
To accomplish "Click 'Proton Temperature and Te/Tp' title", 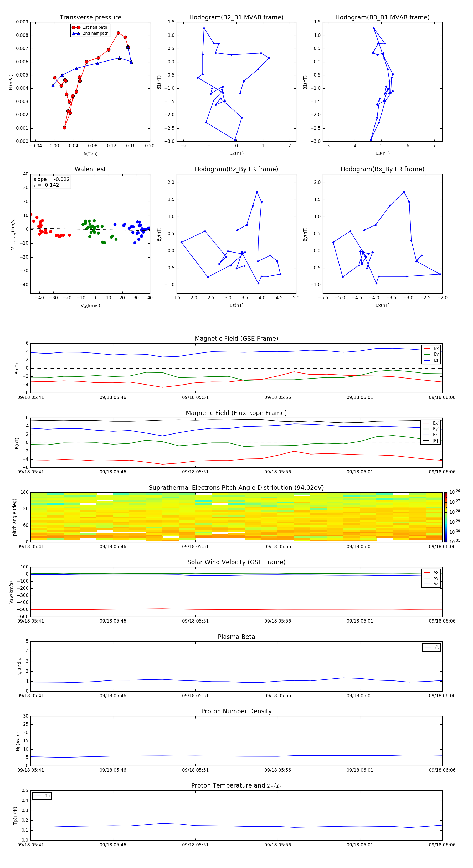I will [x=236, y=786].
